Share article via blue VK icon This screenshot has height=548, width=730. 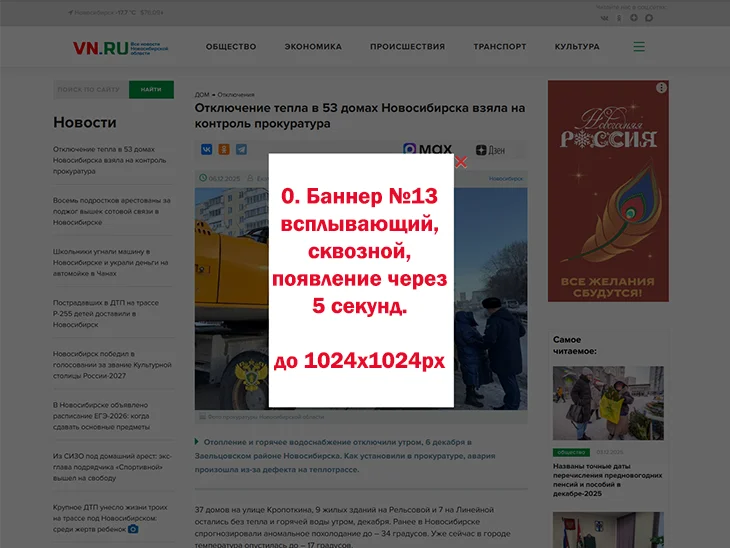(206, 149)
